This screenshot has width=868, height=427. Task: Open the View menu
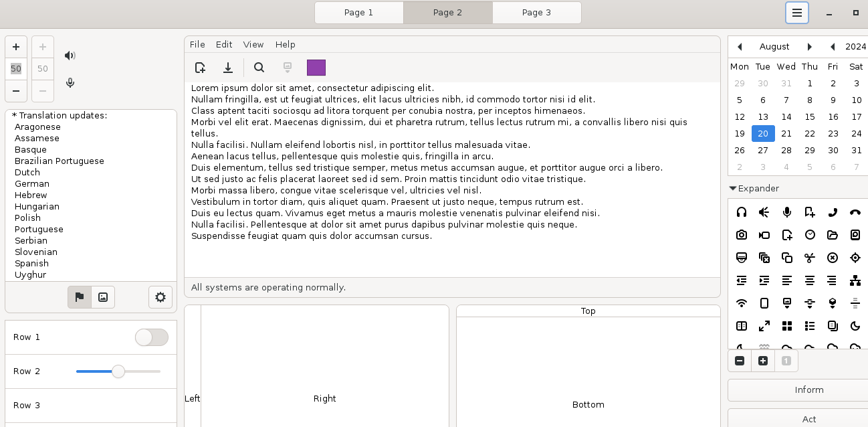(253, 44)
